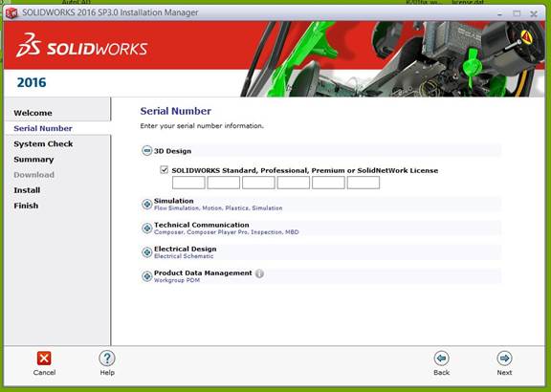The image size is (551, 392).
Task: Select the System Check step in sidebar
Action: point(43,143)
